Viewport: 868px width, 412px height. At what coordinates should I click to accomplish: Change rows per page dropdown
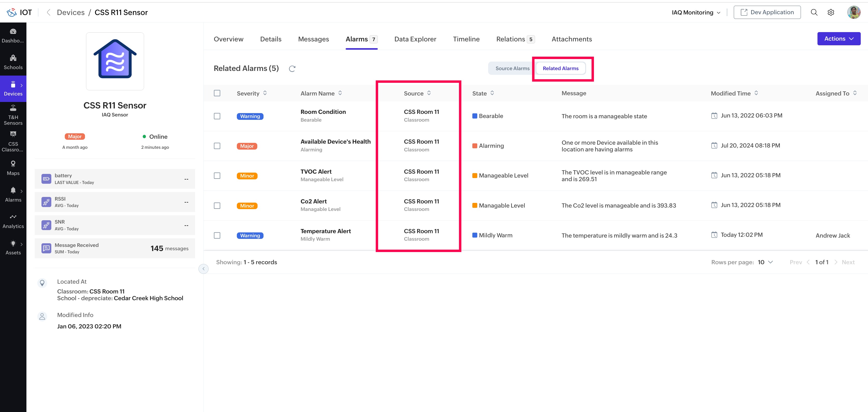[765, 262]
